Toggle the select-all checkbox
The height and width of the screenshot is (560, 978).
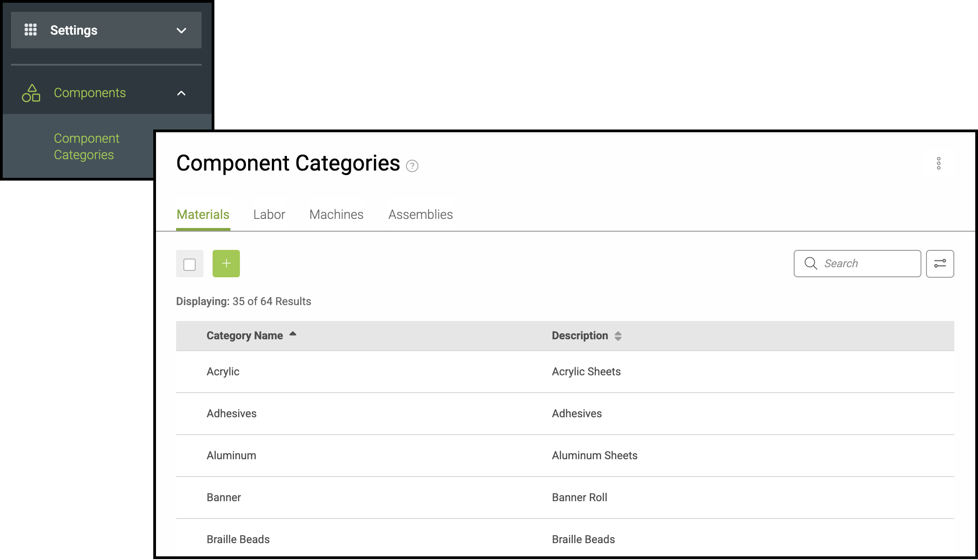[189, 264]
